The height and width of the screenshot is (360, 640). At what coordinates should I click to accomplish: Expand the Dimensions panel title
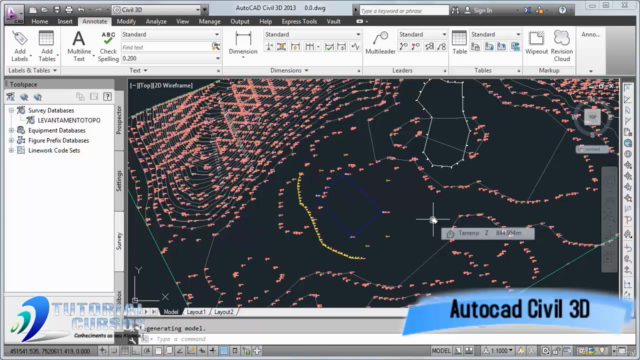[x=289, y=71]
